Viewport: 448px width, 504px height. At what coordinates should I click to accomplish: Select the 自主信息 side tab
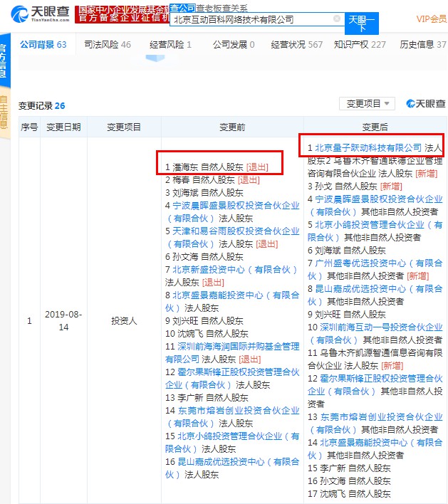click(x=4, y=112)
